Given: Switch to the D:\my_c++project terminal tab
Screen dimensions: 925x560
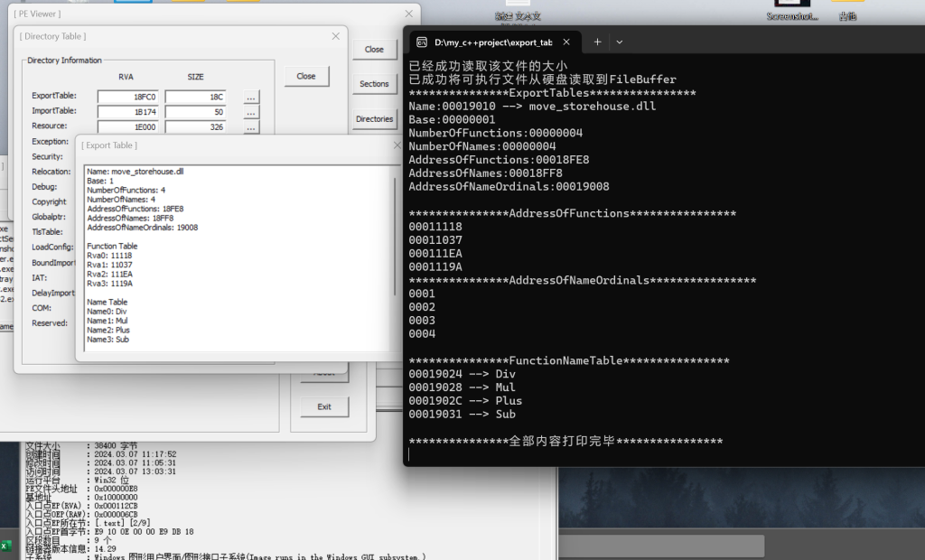Looking at the screenshot, I should tap(492, 42).
